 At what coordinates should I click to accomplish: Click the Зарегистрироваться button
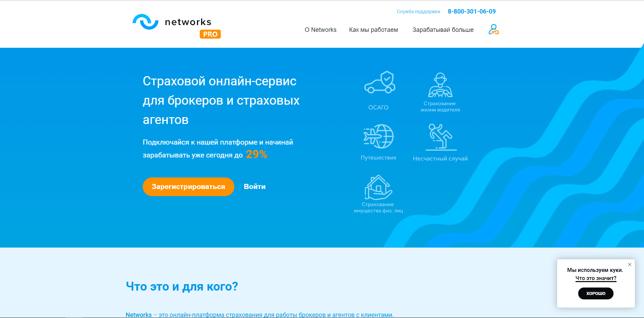(189, 186)
